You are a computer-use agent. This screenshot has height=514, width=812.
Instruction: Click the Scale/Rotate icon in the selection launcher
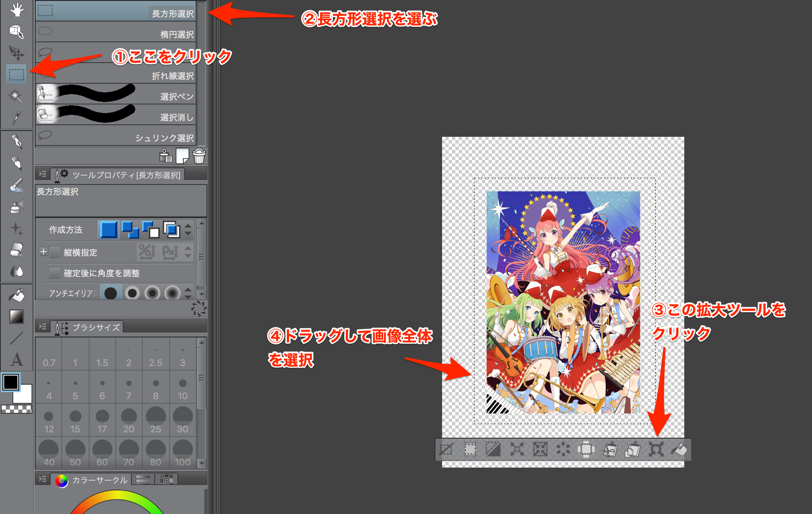coord(656,449)
